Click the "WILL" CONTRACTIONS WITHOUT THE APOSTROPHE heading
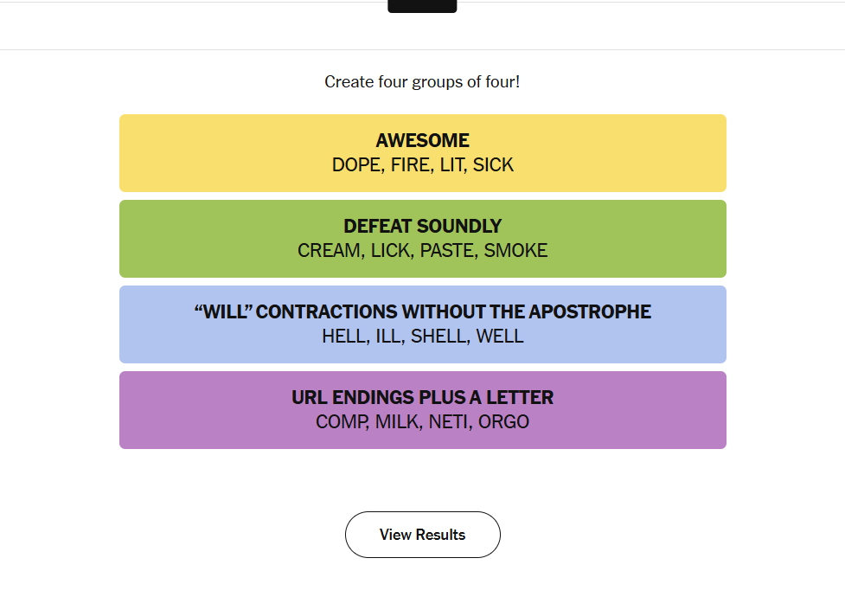 click(422, 311)
